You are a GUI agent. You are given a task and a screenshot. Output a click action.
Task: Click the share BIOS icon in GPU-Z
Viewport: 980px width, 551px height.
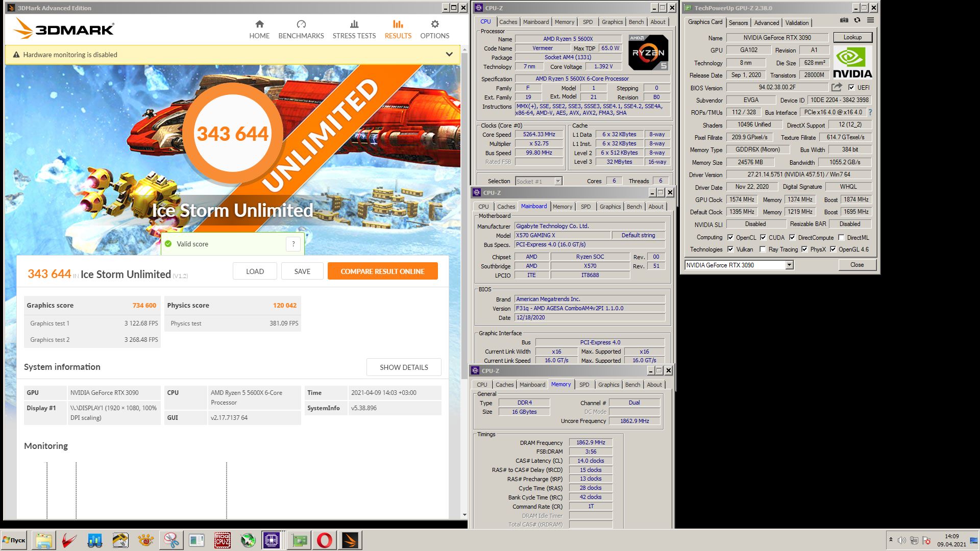click(x=837, y=87)
